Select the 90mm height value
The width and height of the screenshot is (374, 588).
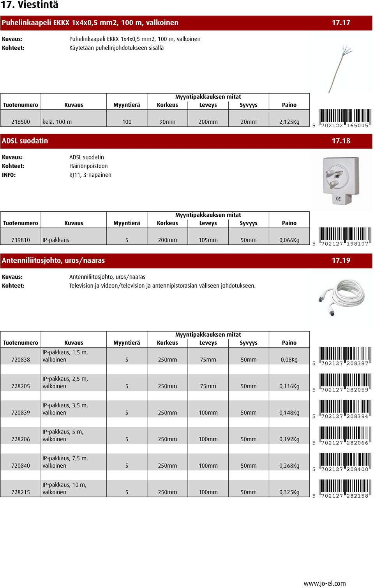coord(168,122)
